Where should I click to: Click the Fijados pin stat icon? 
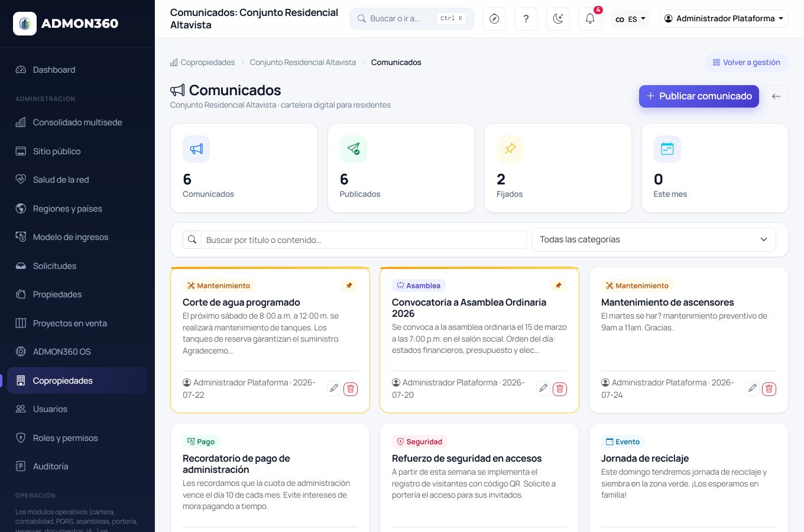click(x=510, y=149)
